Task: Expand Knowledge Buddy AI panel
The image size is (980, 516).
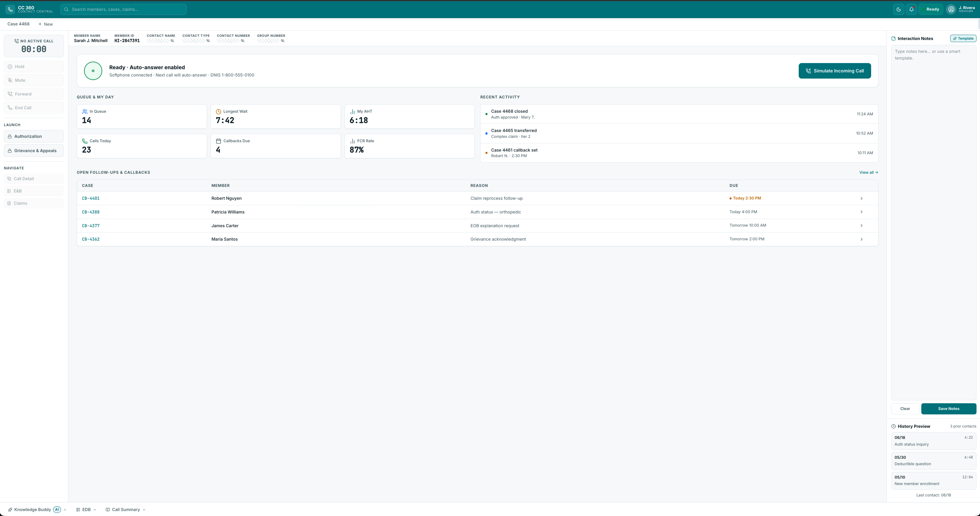Action: point(37,510)
